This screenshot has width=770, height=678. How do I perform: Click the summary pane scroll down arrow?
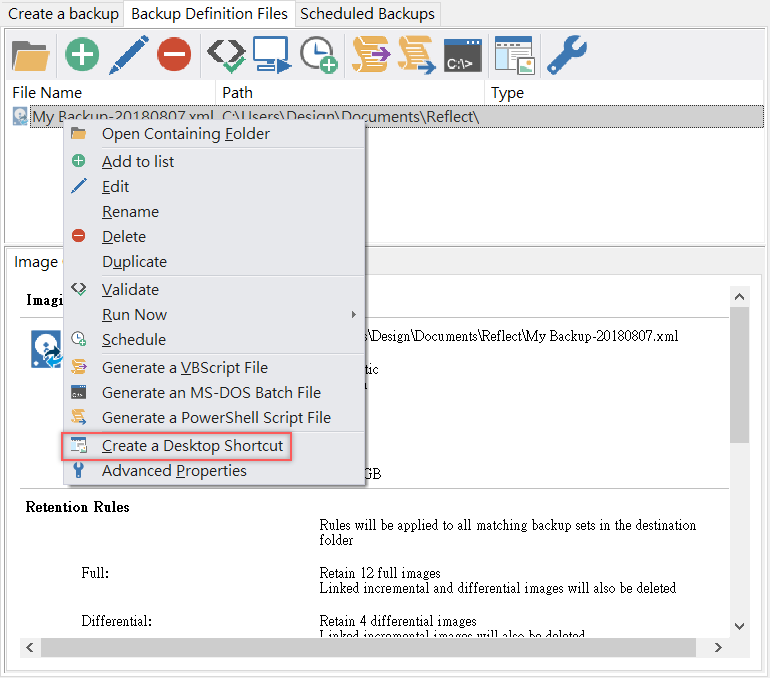coord(740,626)
